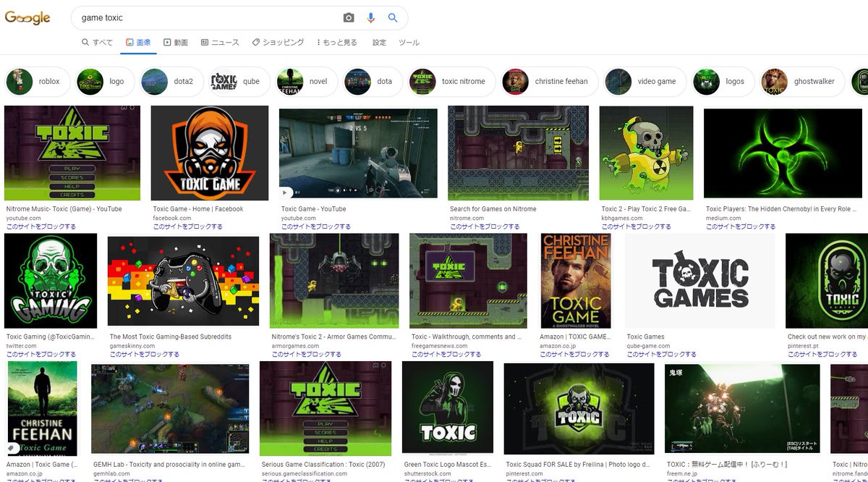Pick the video game chip
The height and width of the screenshot is (482, 868).
644,82
